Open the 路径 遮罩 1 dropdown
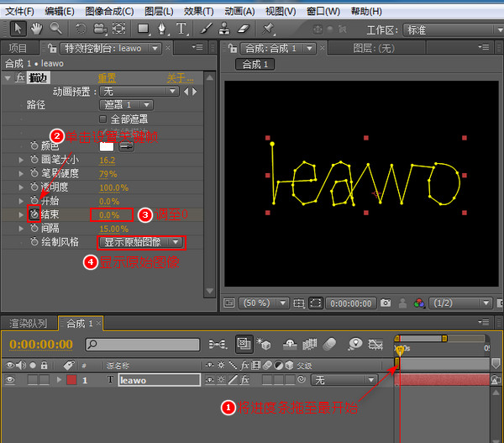Screen dimensions: 504x443 click(x=126, y=105)
